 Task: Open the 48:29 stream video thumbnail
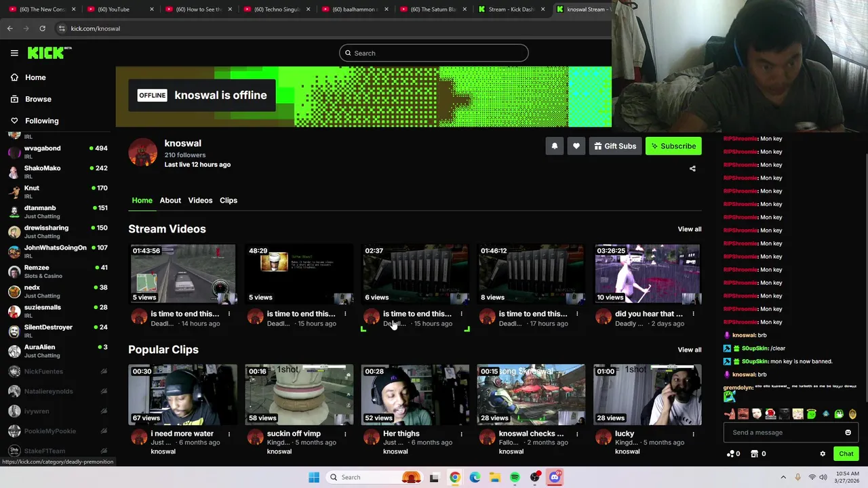pyautogui.click(x=298, y=274)
